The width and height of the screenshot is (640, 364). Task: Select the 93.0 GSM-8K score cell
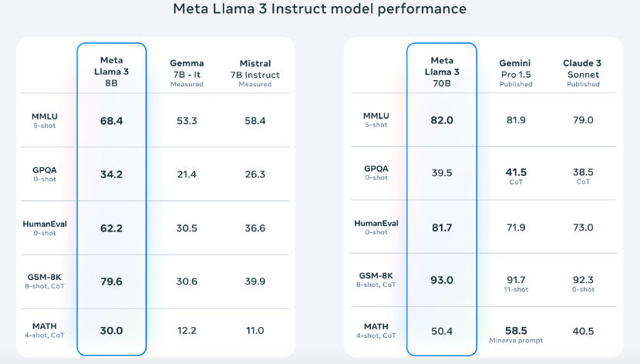click(442, 281)
